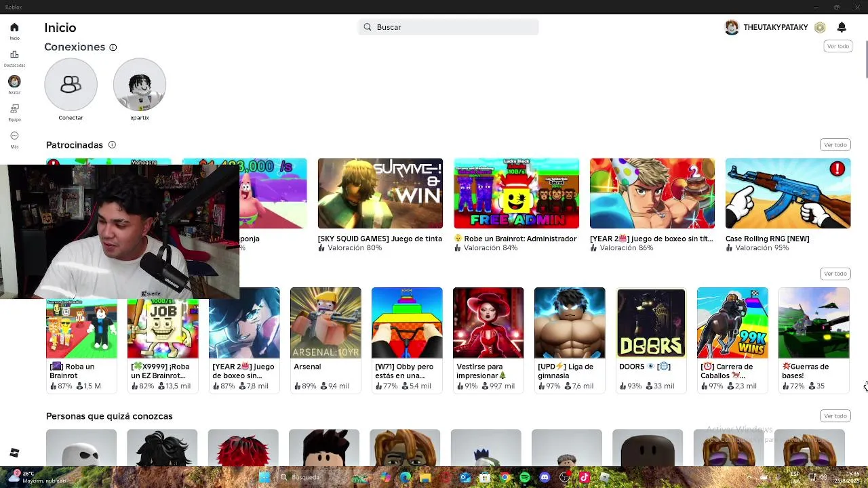Open the Arsenal game tile
This screenshot has width=868, height=488.
[325, 339]
